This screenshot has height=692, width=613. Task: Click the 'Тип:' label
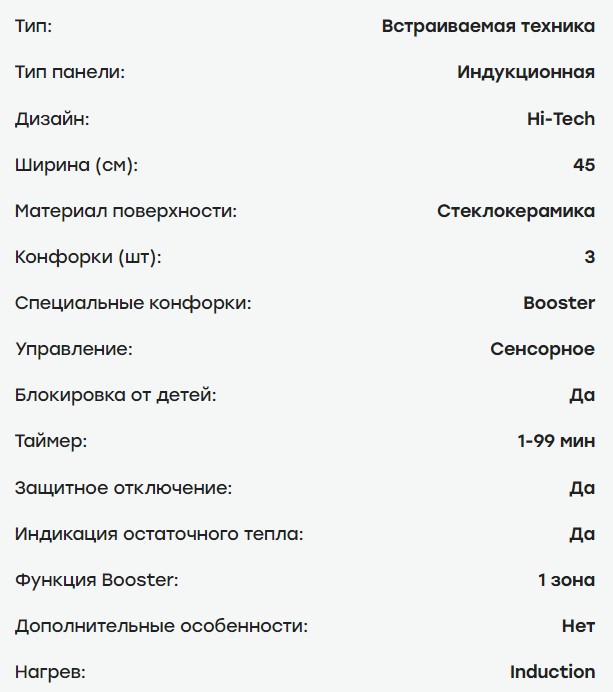pyautogui.click(x=34, y=26)
